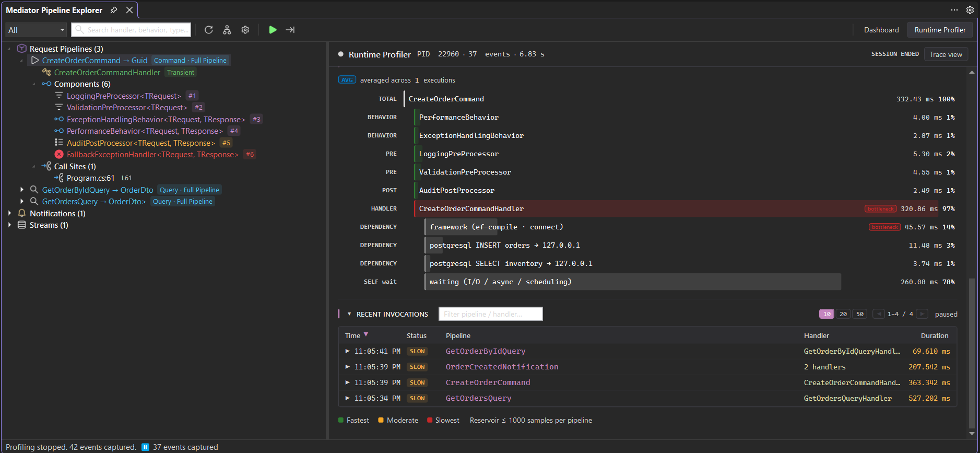Set page size to 10
Viewport: 980px width, 453px height.
(x=826, y=314)
